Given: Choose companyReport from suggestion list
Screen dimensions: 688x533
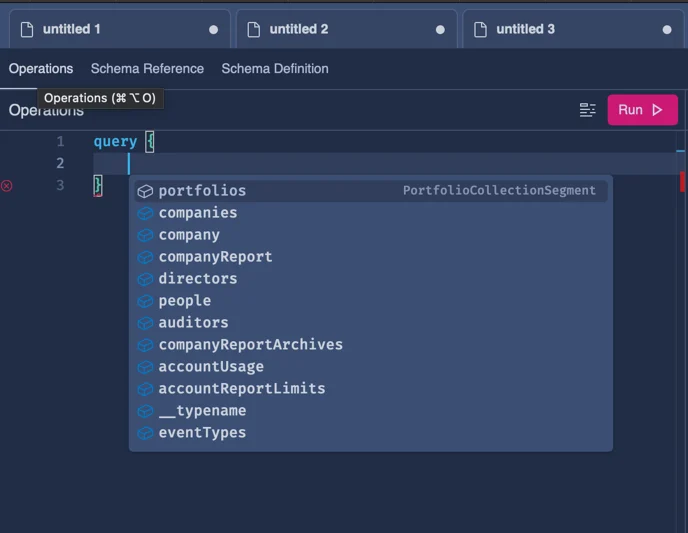Looking at the screenshot, I should (x=371, y=257).
